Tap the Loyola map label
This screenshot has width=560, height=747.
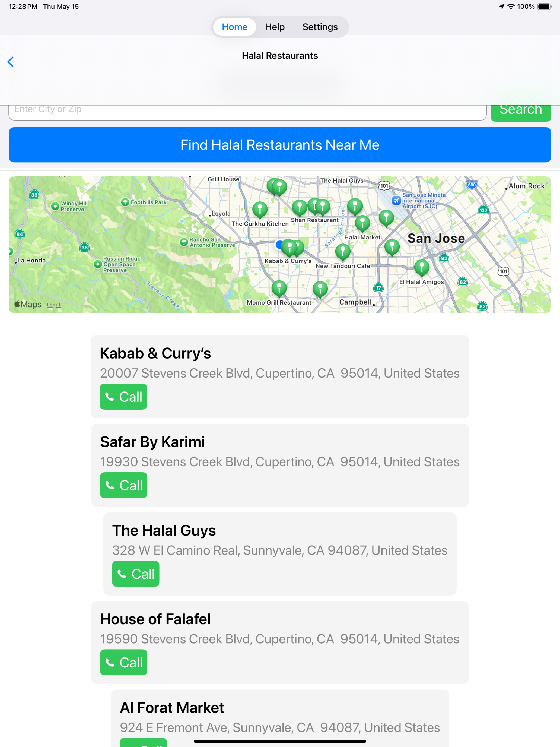click(221, 213)
